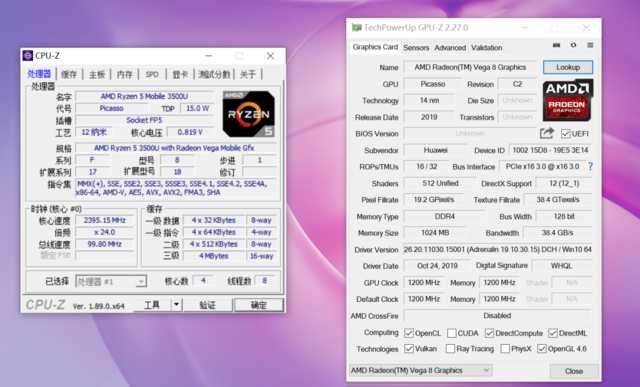Click the GPU-Z screenshot camera icon
Image resolution: width=640 pixels, height=387 pixels.
[556, 45]
